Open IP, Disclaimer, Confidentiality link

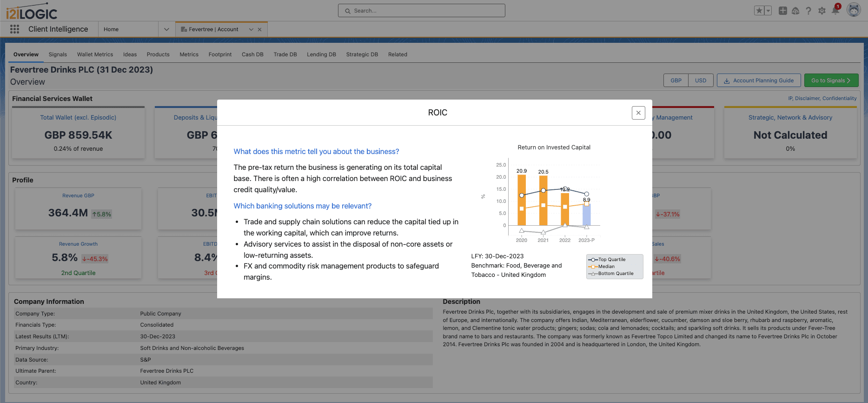coord(822,98)
